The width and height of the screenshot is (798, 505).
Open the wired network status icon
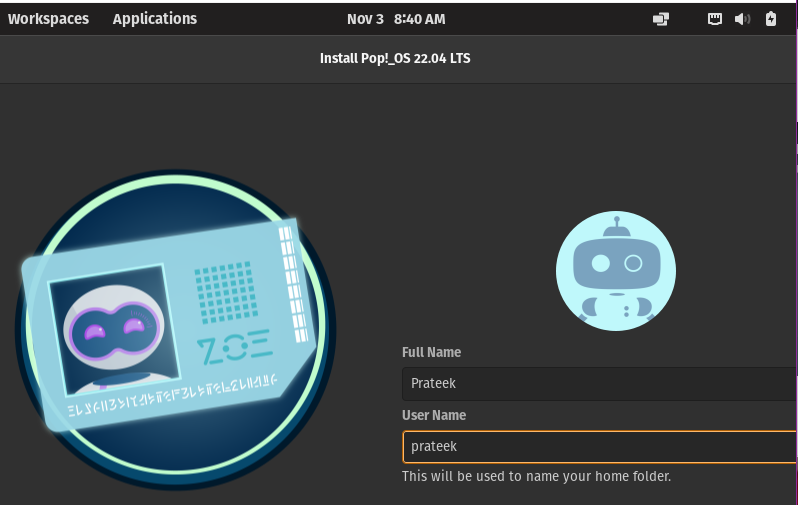[x=715, y=19]
